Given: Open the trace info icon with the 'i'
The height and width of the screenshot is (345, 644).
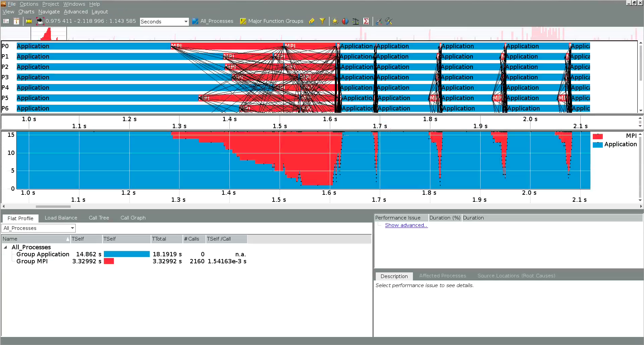Looking at the screenshot, I should (16, 21).
